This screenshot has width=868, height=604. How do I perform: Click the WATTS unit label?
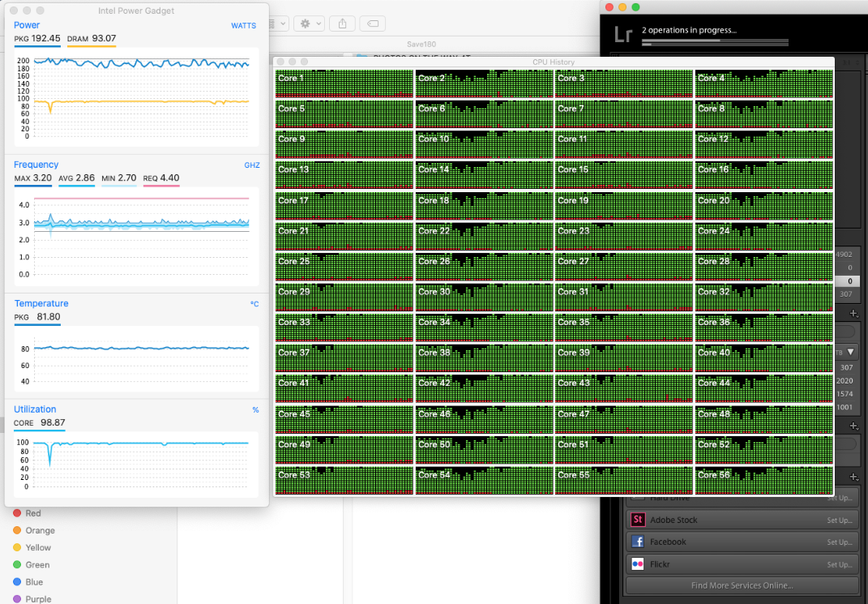[x=244, y=25]
